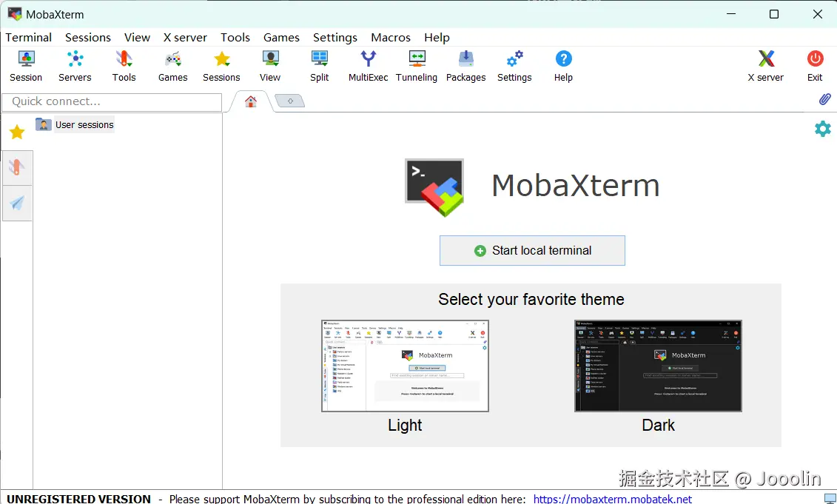The image size is (837, 504).
Task: Click the Packages toolbar icon
Action: (x=466, y=58)
